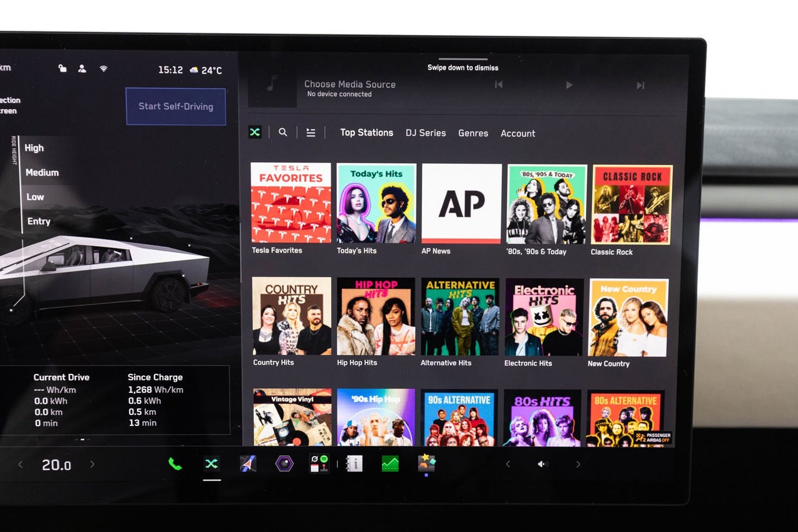Open the green Energy chart app

pyautogui.click(x=390, y=463)
